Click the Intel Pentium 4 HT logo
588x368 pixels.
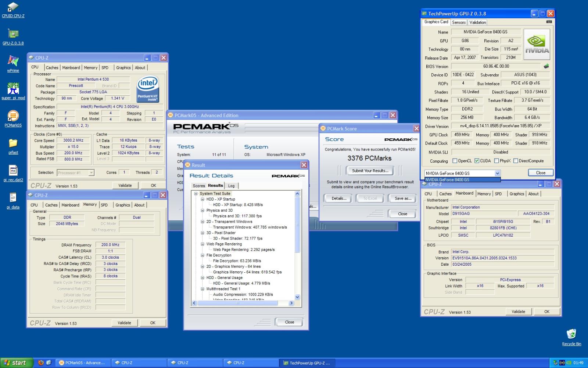(x=147, y=89)
